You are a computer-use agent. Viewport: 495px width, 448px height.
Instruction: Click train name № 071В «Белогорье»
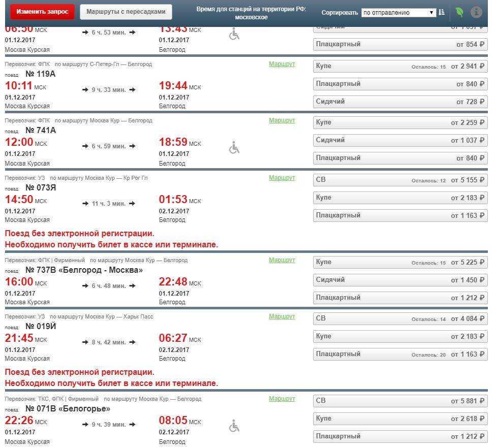pos(68,409)
